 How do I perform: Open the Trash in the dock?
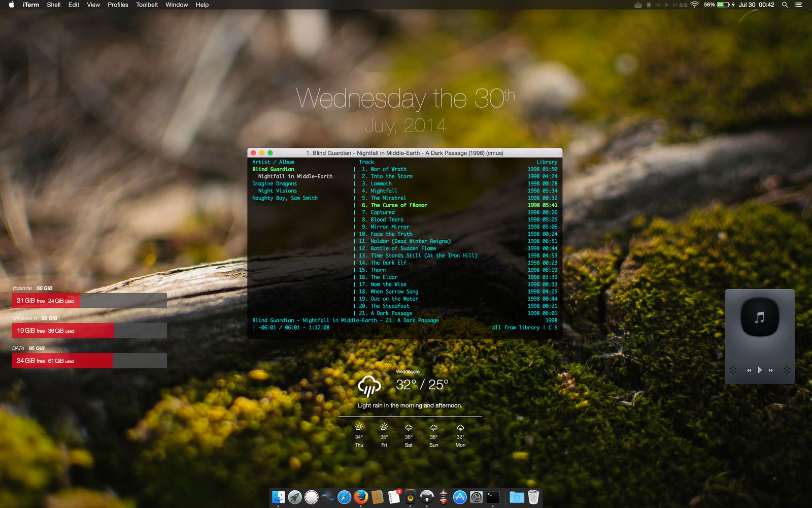click(533, 497)
